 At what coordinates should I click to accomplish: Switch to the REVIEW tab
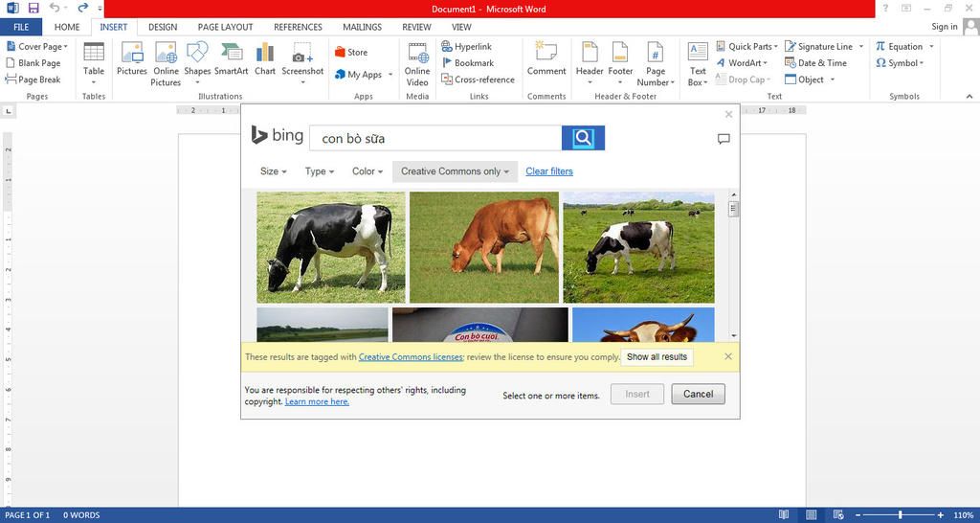click(x=416, y=27)
